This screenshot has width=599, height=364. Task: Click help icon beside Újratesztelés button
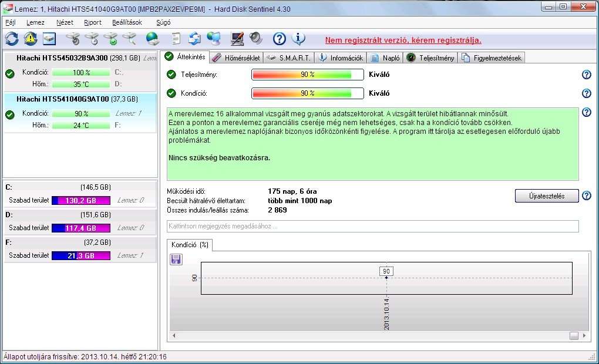pos(587,196)
